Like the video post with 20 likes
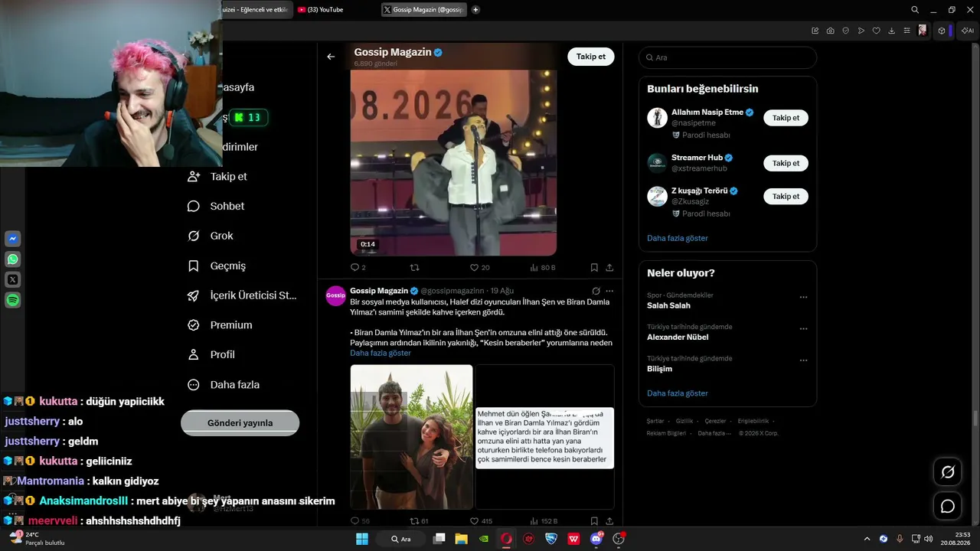 pos(479,267)
